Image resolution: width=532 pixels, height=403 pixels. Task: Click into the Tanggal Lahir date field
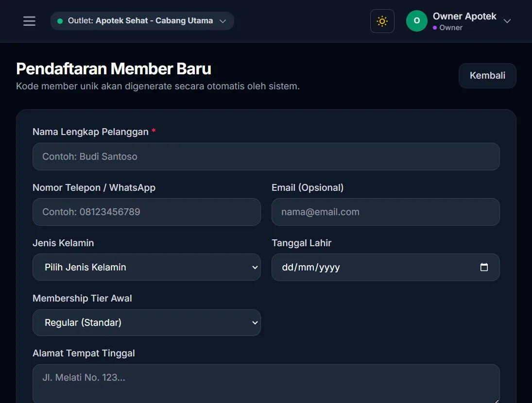click(385, 267)
